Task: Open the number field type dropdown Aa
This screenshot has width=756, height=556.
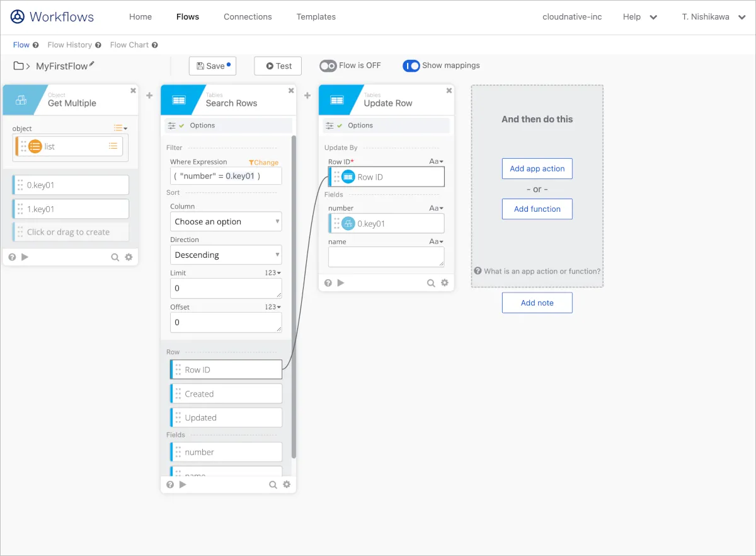Action: 436,208
